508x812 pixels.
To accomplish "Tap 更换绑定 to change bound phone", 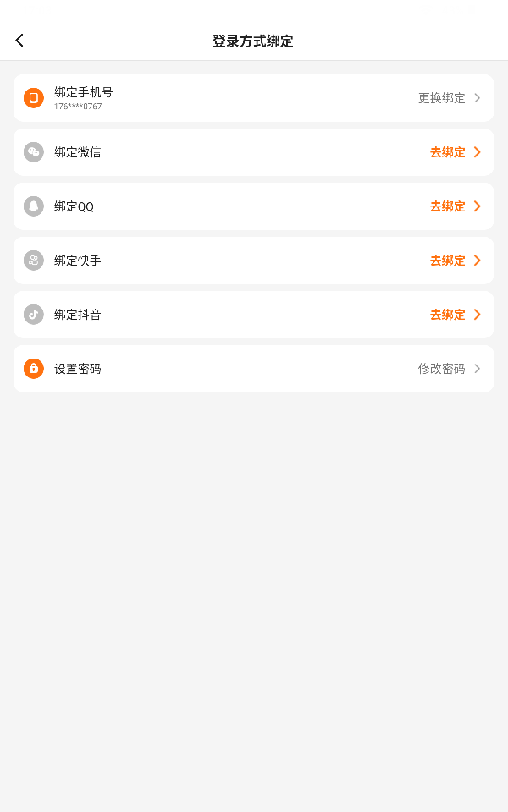I will 442,98.
